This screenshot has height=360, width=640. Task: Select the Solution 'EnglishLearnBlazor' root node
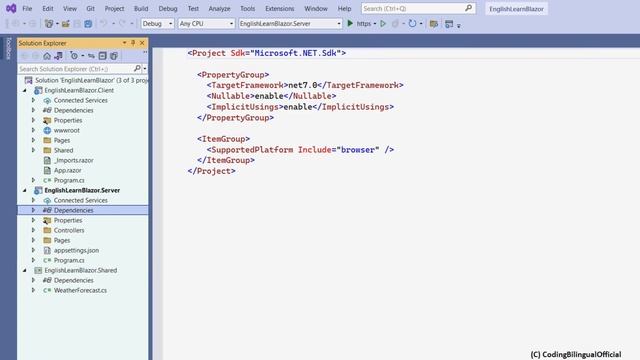click(91, 80)
